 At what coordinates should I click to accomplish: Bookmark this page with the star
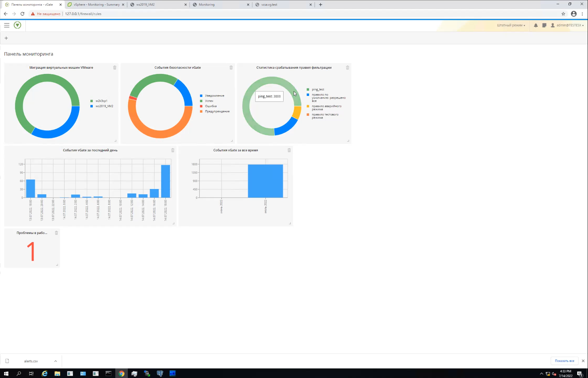pyautogui.click(x=563, y=14)
